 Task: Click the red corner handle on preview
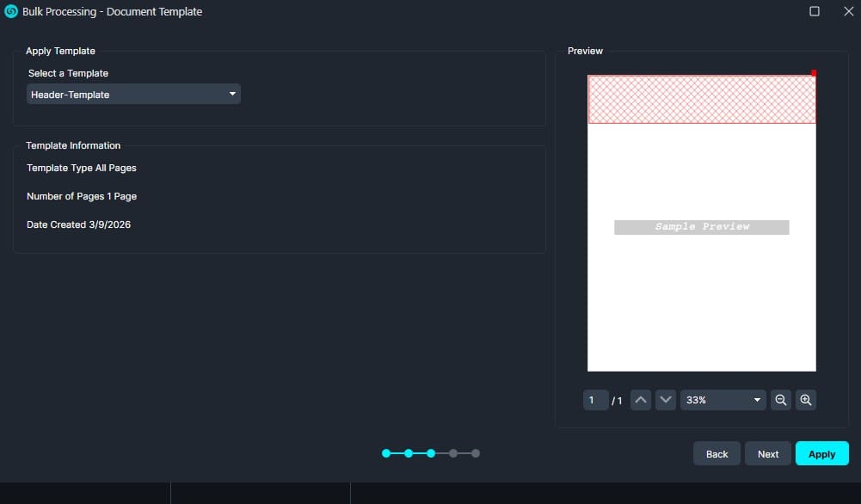pos(814,73)
